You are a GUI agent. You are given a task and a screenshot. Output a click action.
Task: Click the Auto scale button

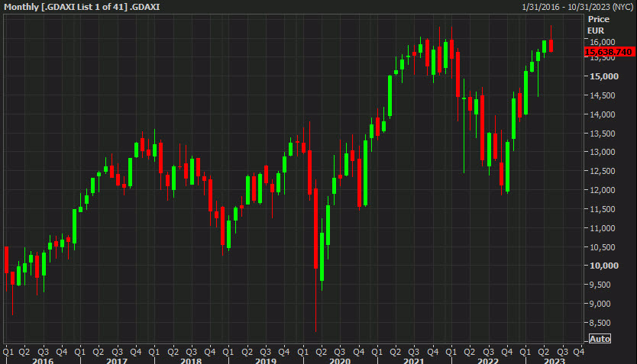tap(600, 338)
